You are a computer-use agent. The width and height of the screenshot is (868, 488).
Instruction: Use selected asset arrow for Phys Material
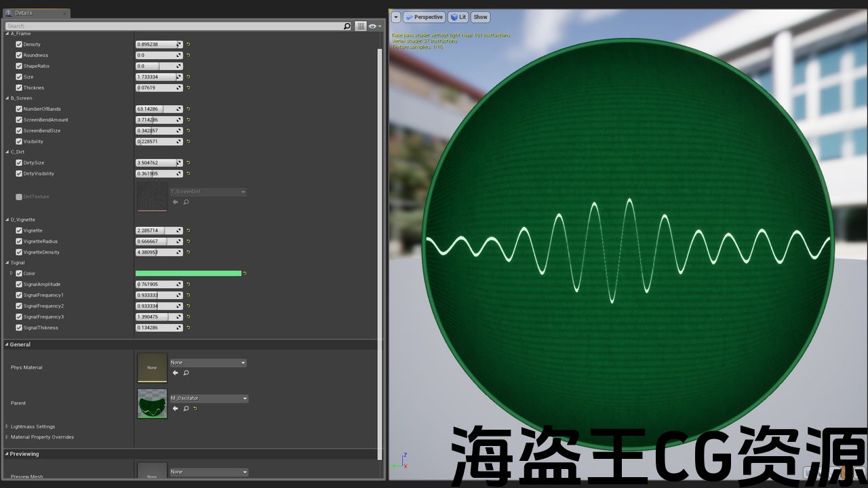tap(175, 373)
